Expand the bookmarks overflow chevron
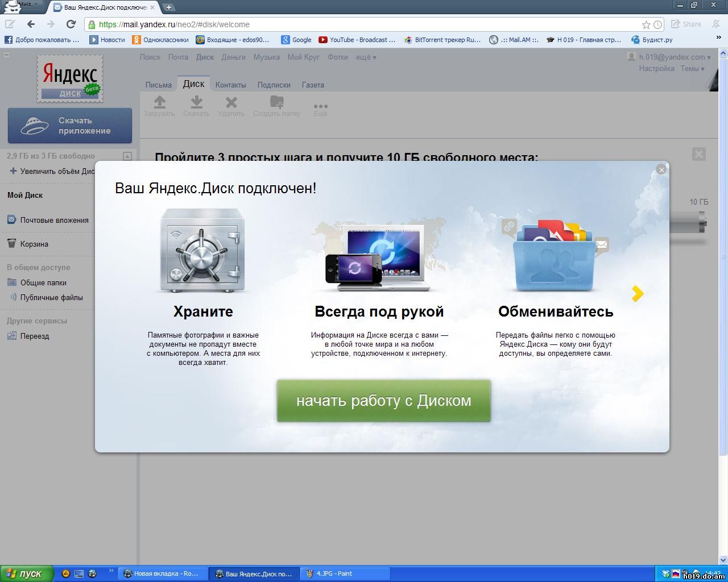Screen dimensions: 728x582 click(x=718, y=38)
